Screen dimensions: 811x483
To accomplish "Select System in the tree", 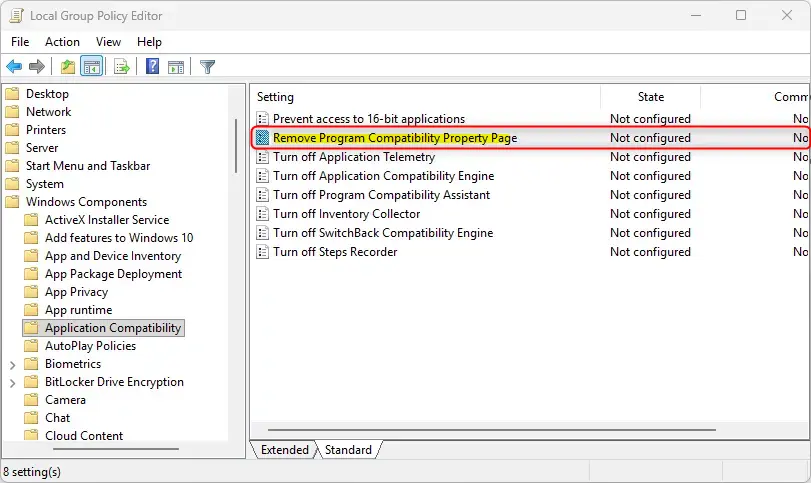I will coord(44,184).
